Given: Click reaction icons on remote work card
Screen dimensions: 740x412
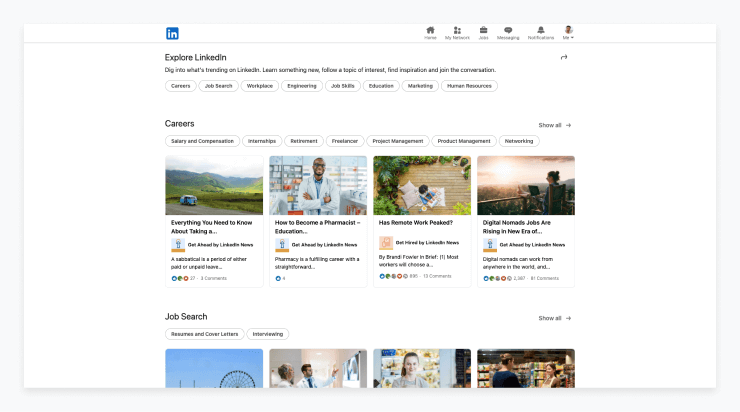Looking at the screenshot, I should coord(394,276).
